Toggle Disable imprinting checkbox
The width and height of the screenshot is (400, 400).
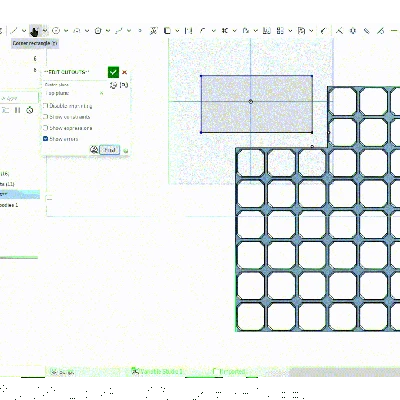point(46,106)
